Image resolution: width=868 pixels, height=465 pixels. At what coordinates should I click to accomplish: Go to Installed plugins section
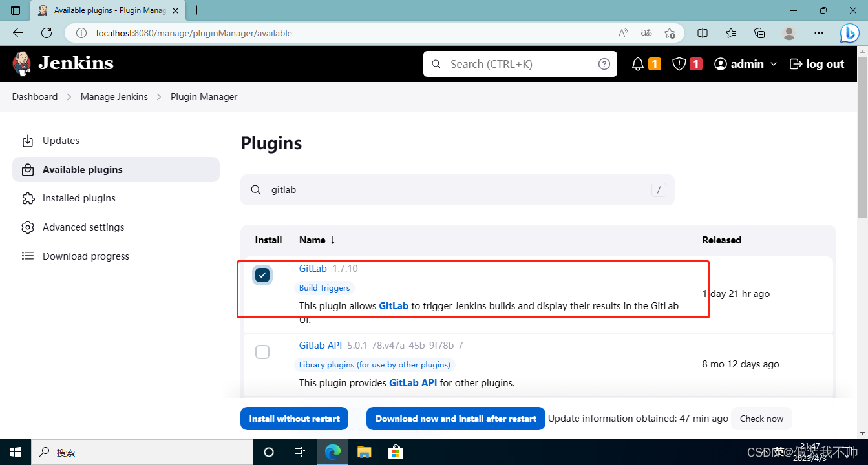pyautogui.click(x=116, y=198)
